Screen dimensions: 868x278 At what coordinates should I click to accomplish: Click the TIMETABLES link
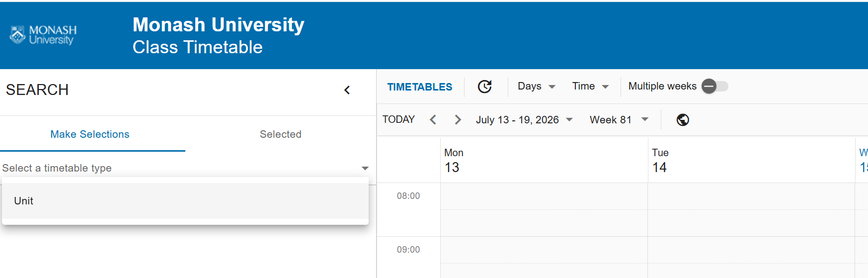coord(419,87)
